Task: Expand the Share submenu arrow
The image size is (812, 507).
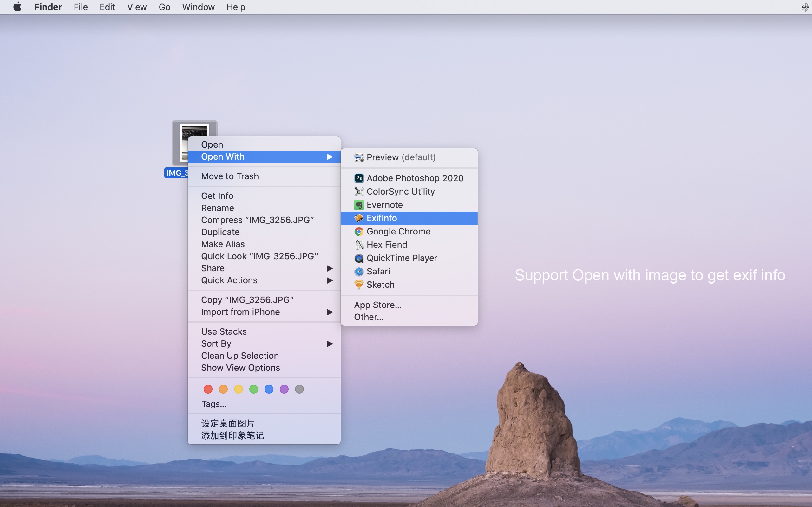Action: 330,268
